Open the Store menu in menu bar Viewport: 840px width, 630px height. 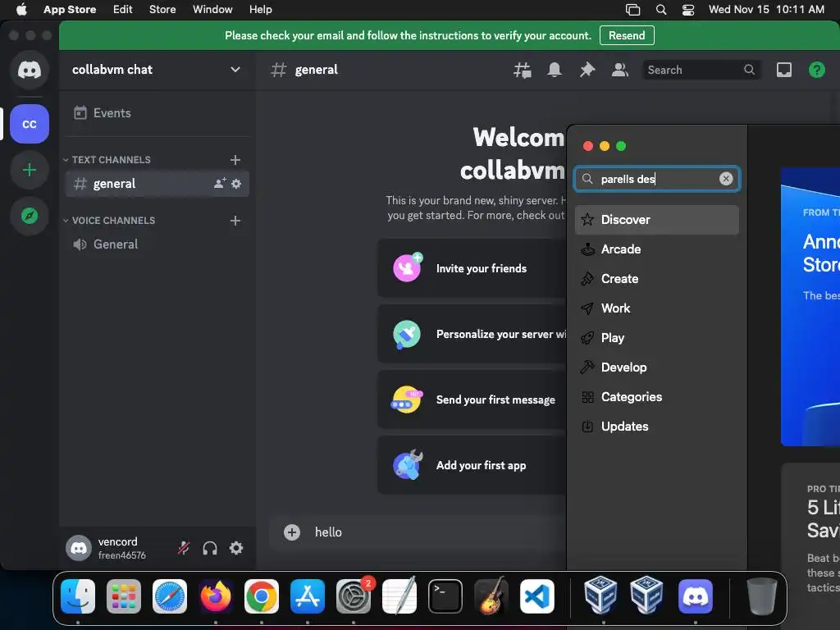162,9
